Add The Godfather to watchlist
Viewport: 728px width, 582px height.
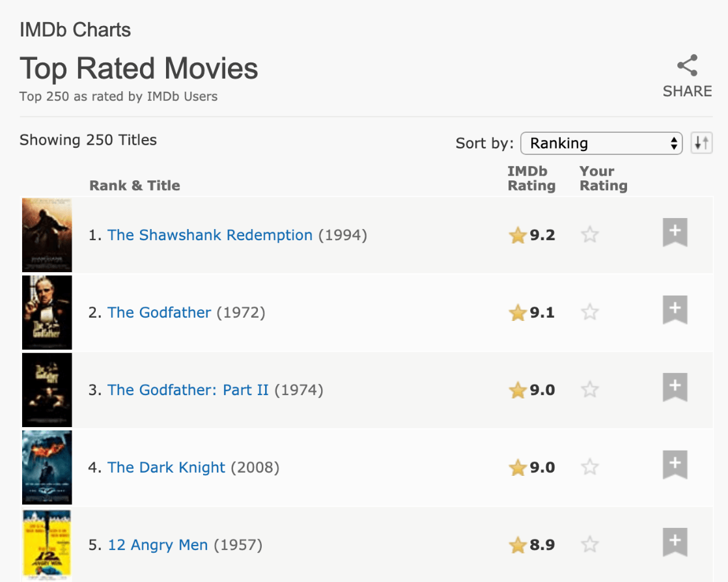675,310
